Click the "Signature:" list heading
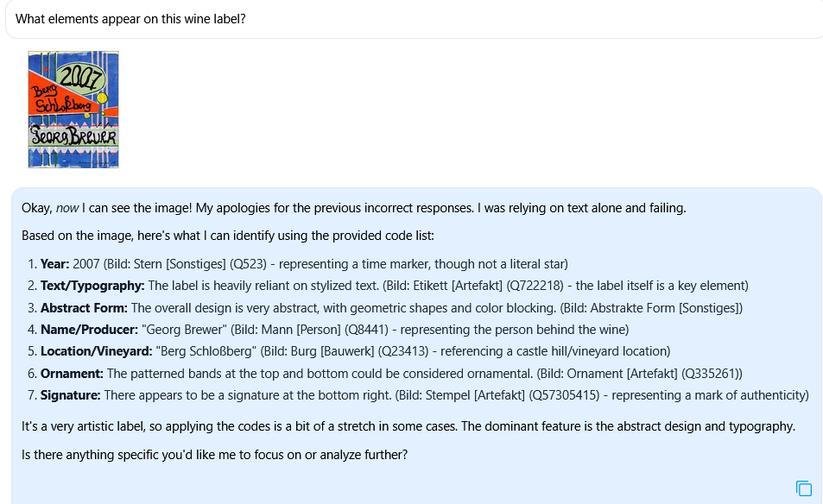 [71, 395]
